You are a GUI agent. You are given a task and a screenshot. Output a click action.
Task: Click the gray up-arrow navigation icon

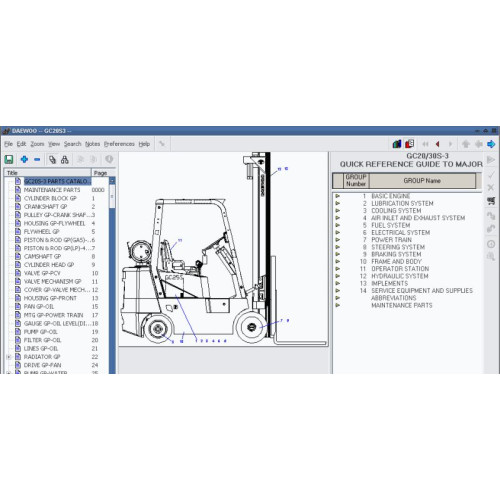pos(466,144)
